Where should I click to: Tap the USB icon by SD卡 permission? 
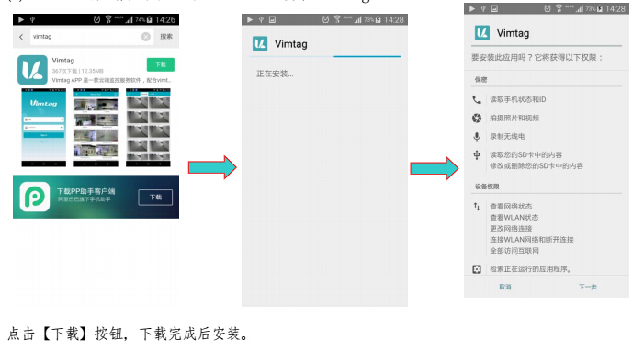coord(477,155)
